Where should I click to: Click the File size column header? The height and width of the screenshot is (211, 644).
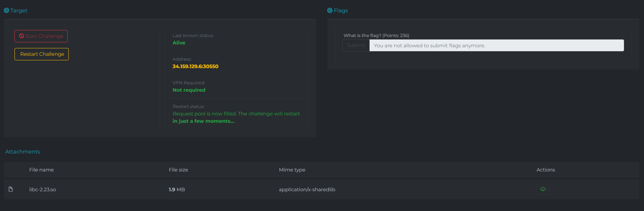tap(178, 170)
